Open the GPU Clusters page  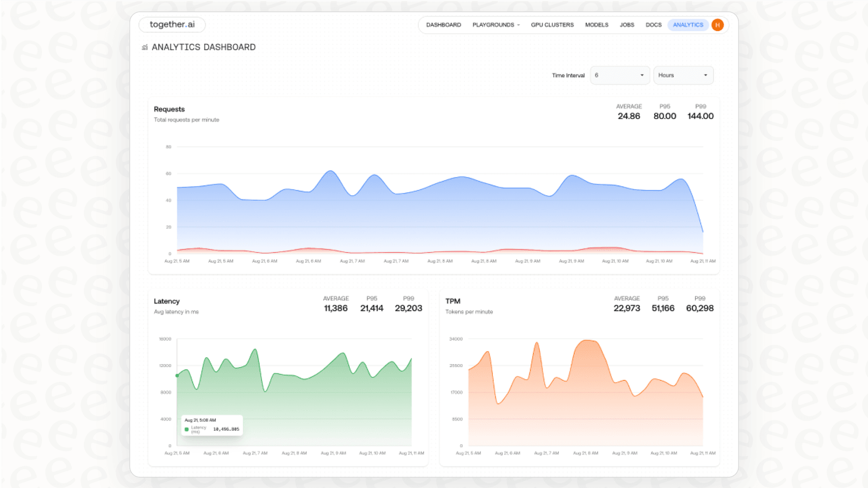coord(552,24)
